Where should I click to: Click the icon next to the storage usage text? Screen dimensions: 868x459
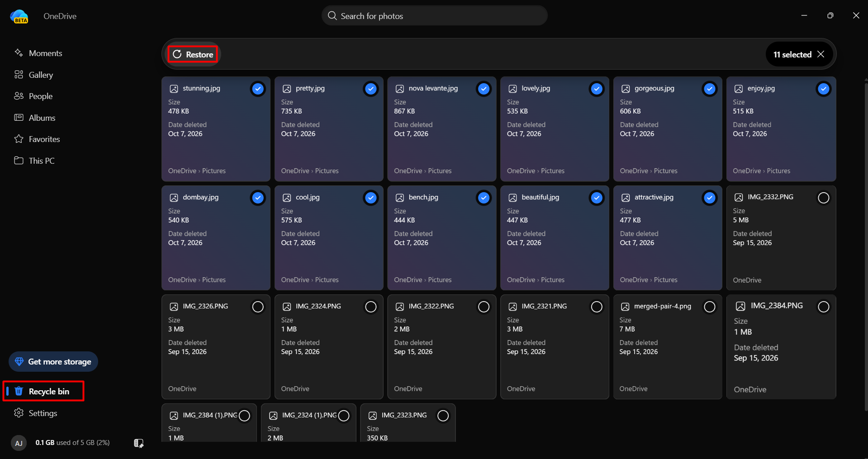pos(139,443)
